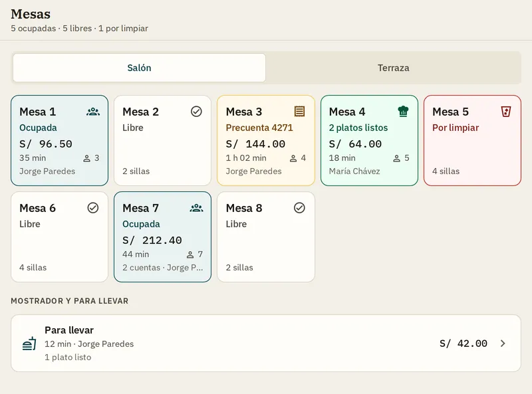The width and height of the screenshot is (532, 394).
Task: Click the chef hat icon on Mesa 4
Action: click(403, 112)
